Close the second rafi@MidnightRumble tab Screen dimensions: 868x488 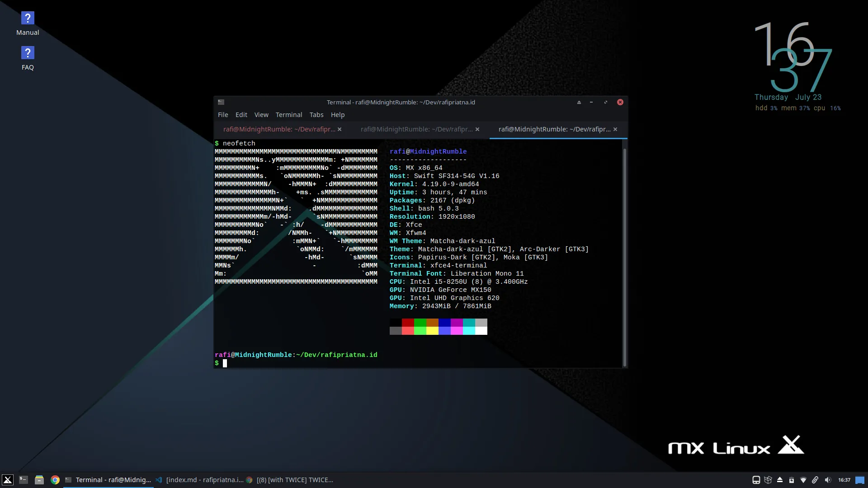click(478, 129)
